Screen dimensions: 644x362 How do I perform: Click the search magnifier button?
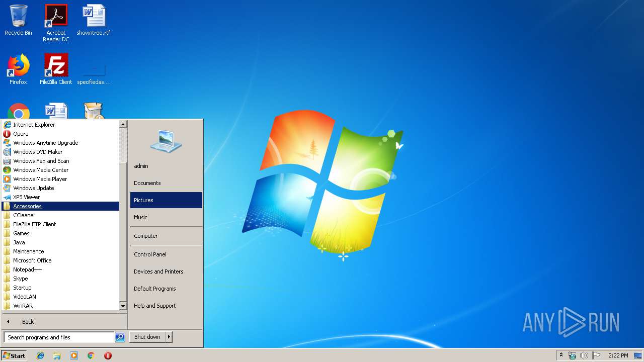coord(120,337)
